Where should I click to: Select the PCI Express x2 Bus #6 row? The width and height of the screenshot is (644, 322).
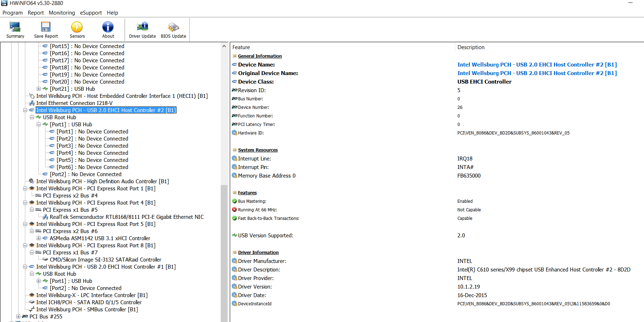click(70, 231)
